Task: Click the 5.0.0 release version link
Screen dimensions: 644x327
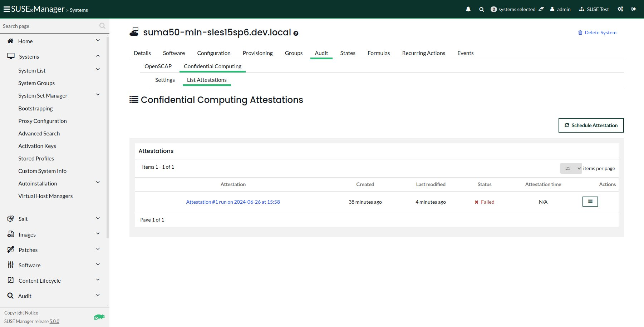Action: [x=54, y=321]
